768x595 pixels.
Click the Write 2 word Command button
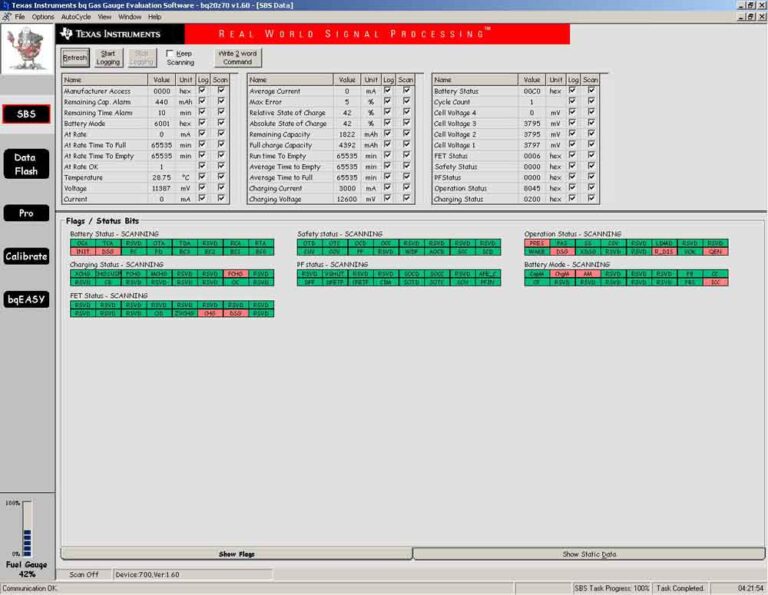coord(237,57)
